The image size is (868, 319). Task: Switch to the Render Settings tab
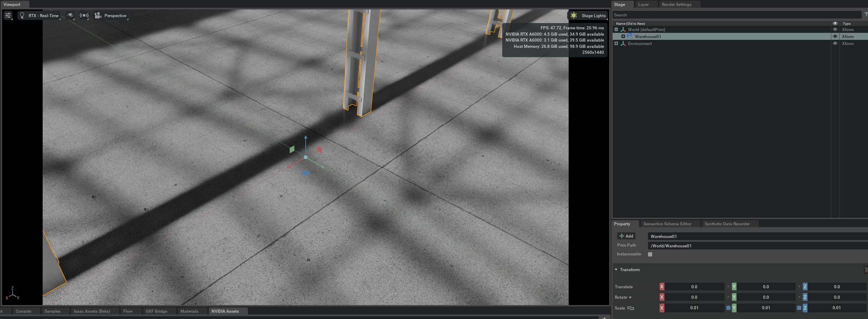tap(676, 5)
